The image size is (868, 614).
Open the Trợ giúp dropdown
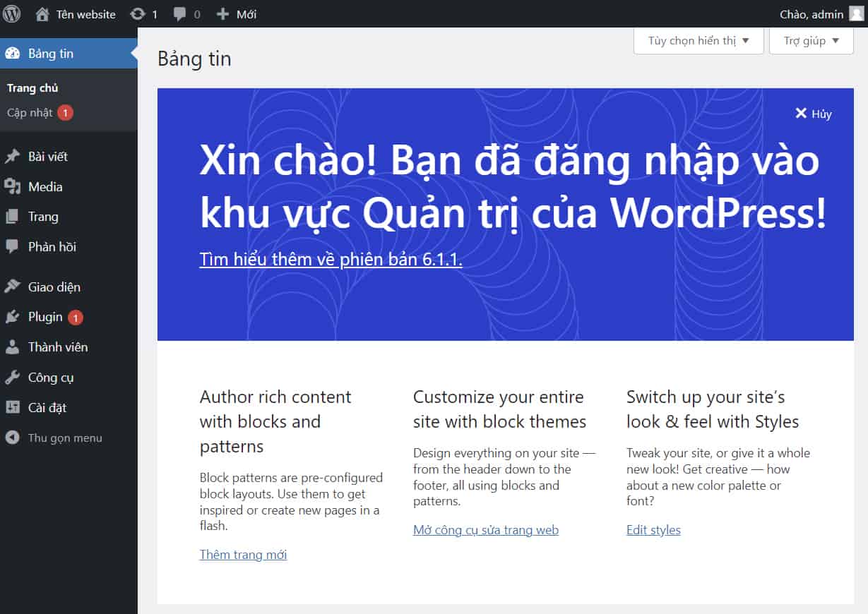click(810, 40)
